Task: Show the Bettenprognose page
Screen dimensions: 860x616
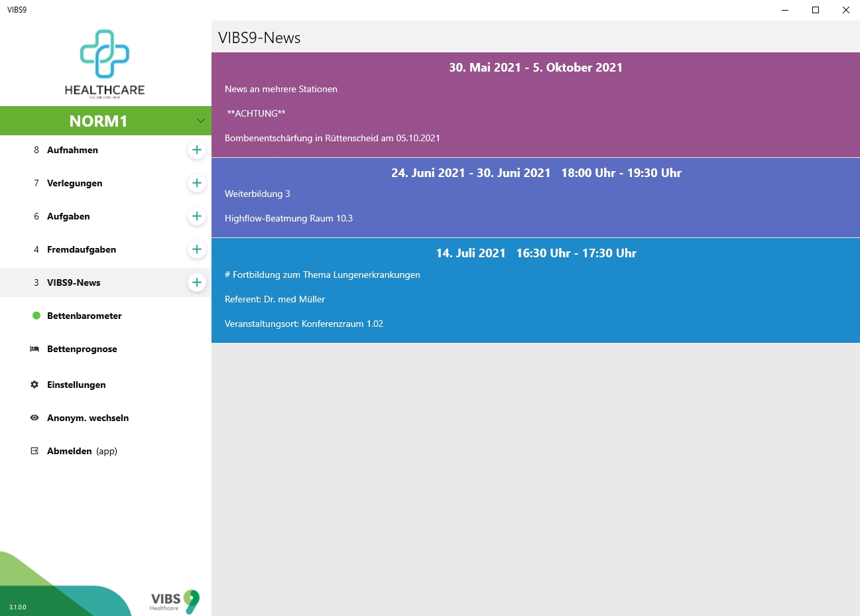Action: pyautogui.click(x=105, y=349)
